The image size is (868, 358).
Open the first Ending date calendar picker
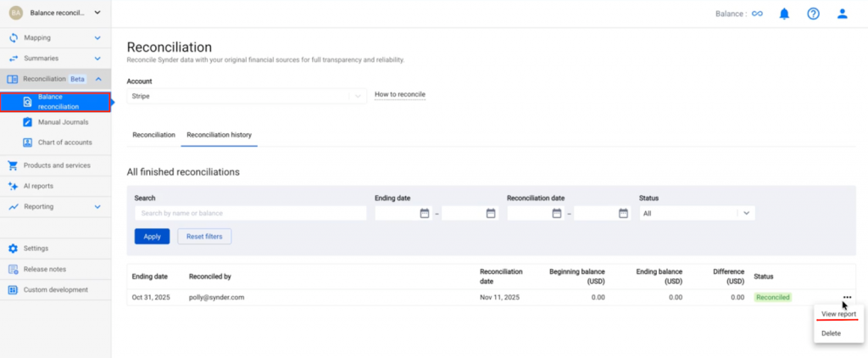tap(425, 214)
